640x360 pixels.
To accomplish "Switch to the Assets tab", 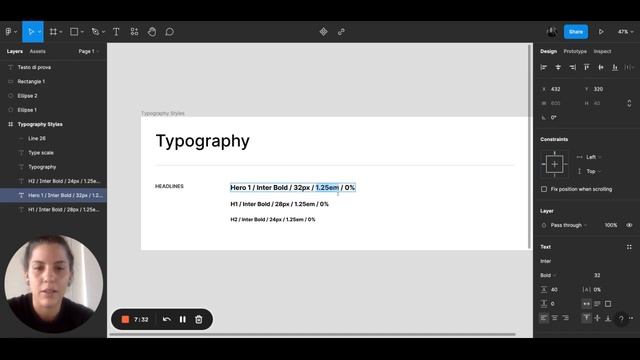I will click(38, 51).
